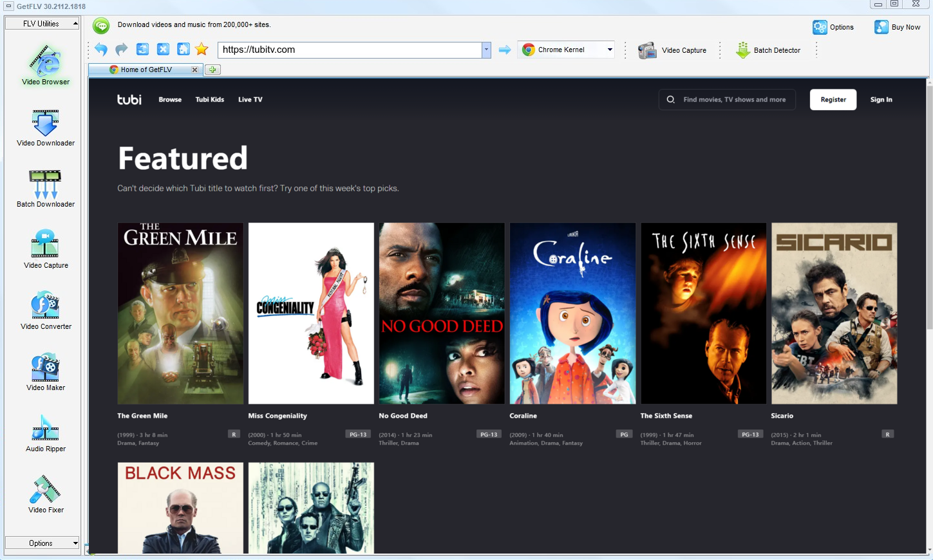
Task: Click the Buy Now button
Action: (x=897, y=27)
